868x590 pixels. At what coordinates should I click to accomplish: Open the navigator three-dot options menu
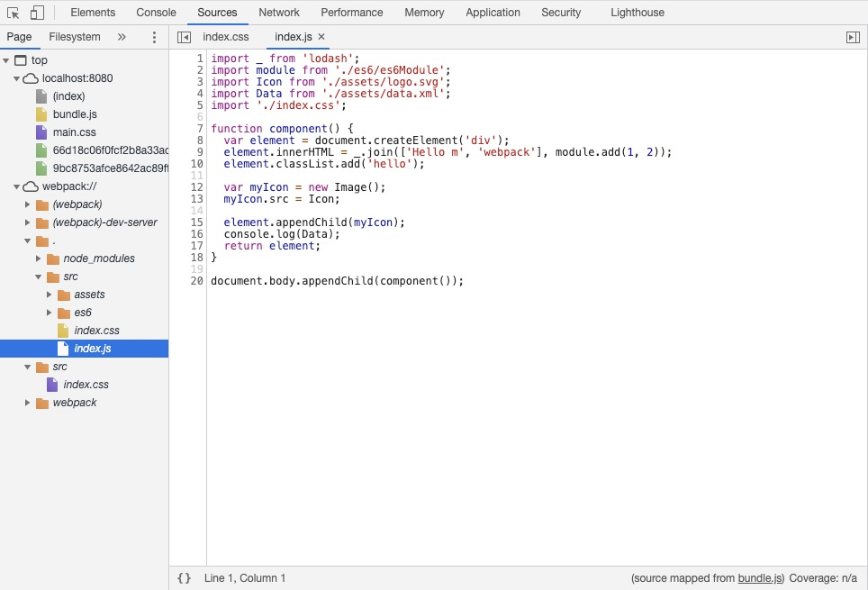pyautogui.click(x=154, y=37)
